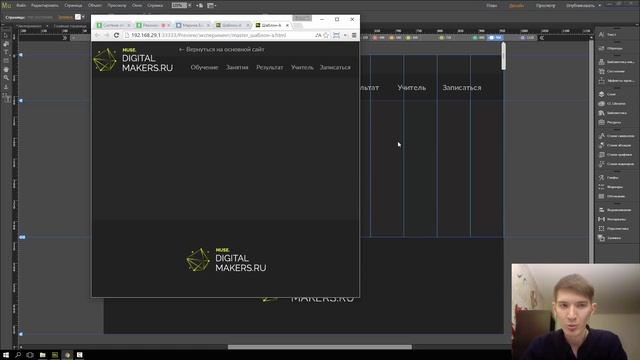Open the Chrome hamburger menu
Screen dimensions: 640x360
(x=354, y=36)
